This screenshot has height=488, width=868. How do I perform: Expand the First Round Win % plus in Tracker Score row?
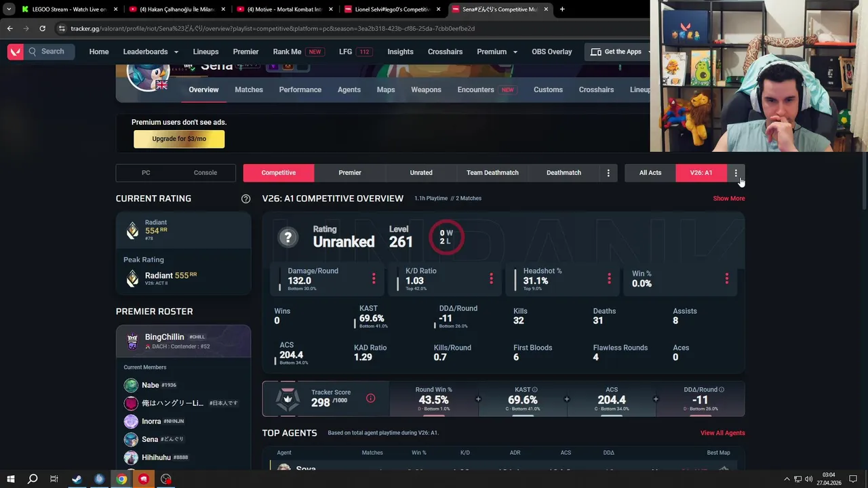point(478,399)
